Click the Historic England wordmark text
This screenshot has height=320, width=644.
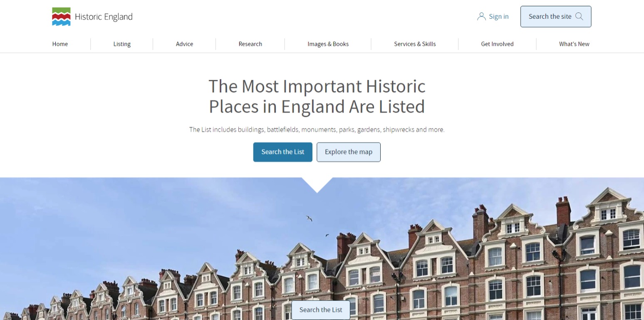point(104,17)
